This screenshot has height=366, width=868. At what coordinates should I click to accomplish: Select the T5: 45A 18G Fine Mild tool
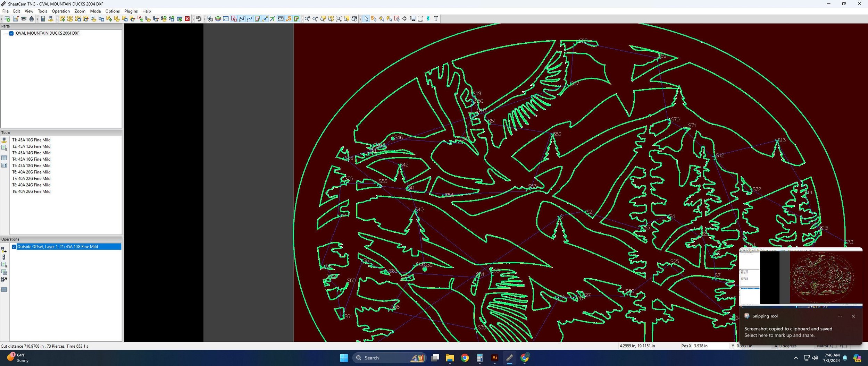[x=31, y=165]
